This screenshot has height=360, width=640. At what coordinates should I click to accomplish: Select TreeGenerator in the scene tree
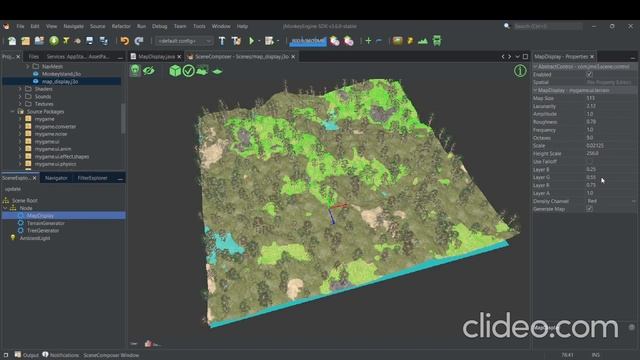pos(43,231)
